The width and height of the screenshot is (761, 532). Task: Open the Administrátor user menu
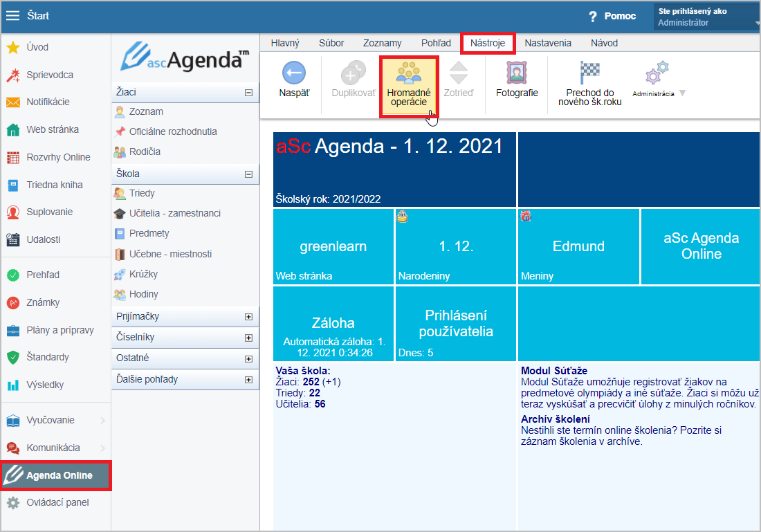coord(706,17)
